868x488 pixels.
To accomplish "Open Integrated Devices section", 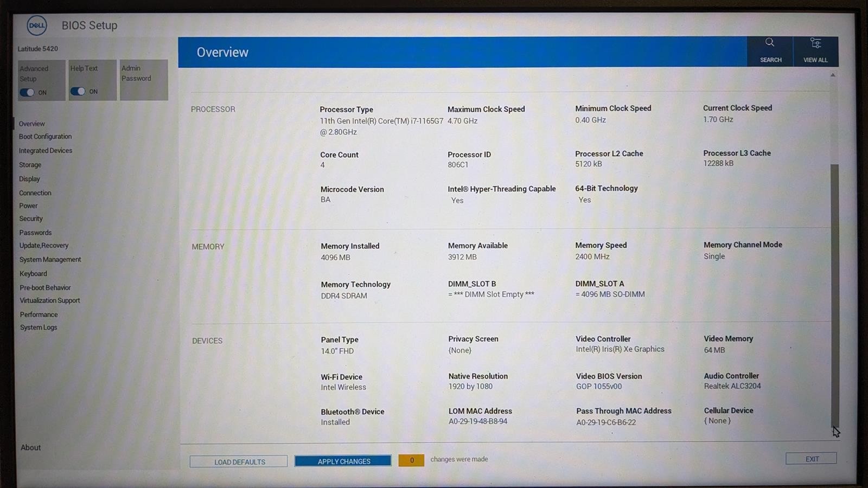I will (46, 151).
